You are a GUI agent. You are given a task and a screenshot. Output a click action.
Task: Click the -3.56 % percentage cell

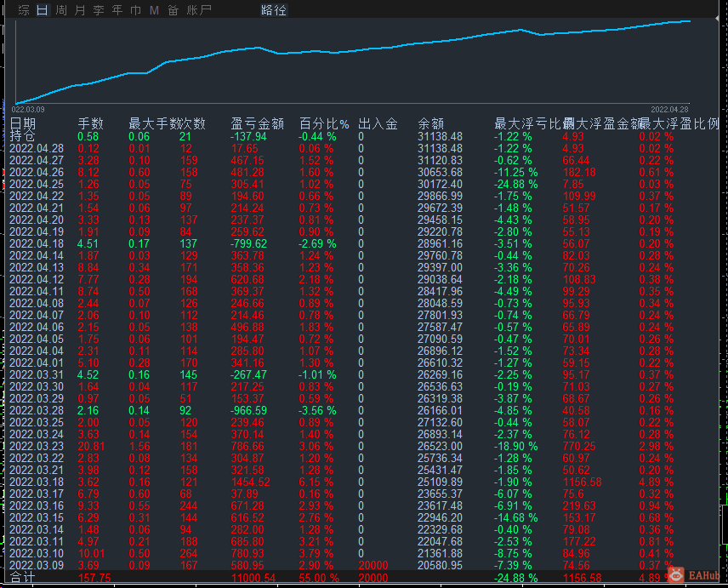point(317,410)
